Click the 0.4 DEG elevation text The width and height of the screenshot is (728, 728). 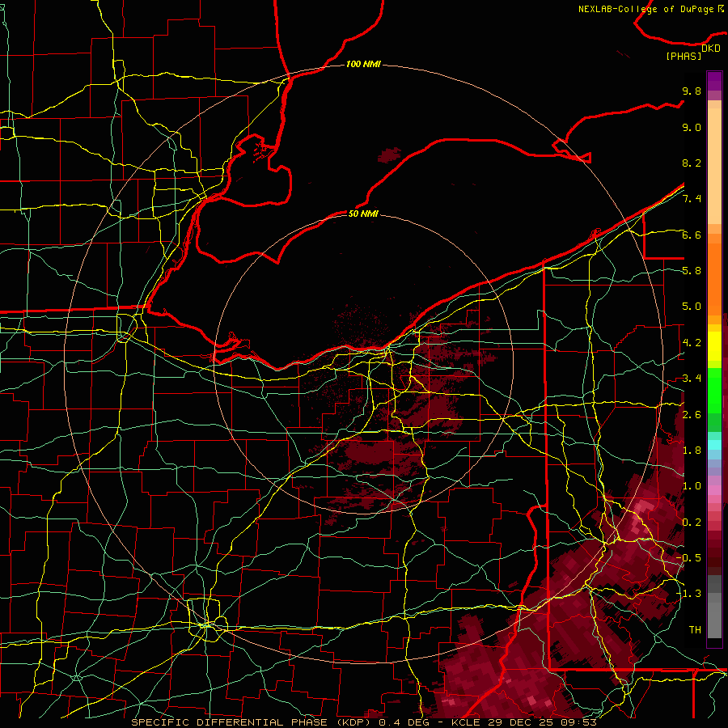click(x=404, y=722)
